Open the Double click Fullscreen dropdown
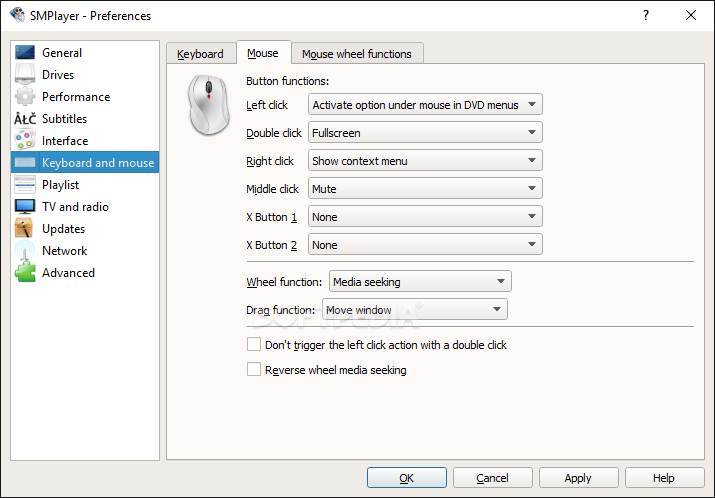 (425, 133)
